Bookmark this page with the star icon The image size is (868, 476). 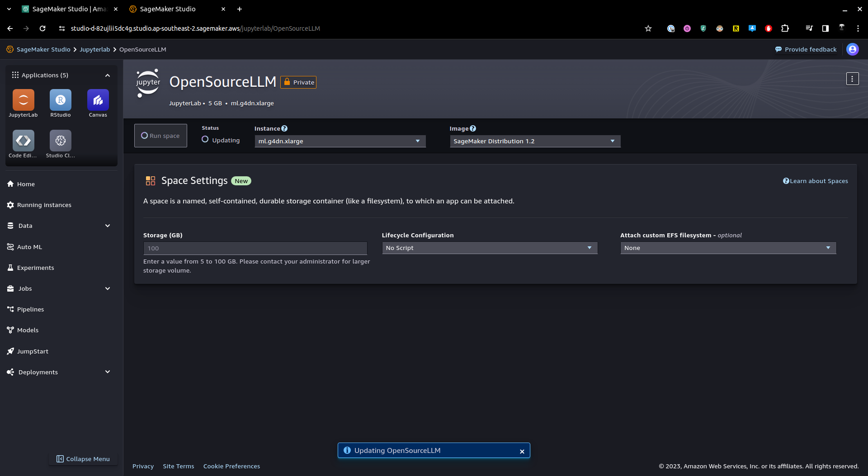point(648,28)
